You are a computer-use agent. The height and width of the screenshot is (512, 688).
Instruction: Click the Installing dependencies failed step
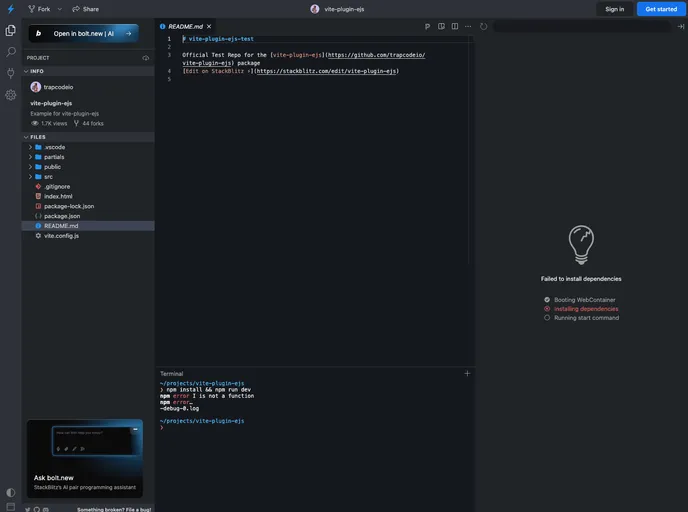[581, 309]
